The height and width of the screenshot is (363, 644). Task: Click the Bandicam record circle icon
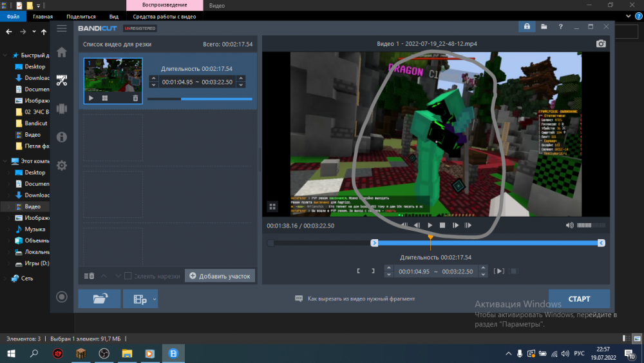coord(62,297)
